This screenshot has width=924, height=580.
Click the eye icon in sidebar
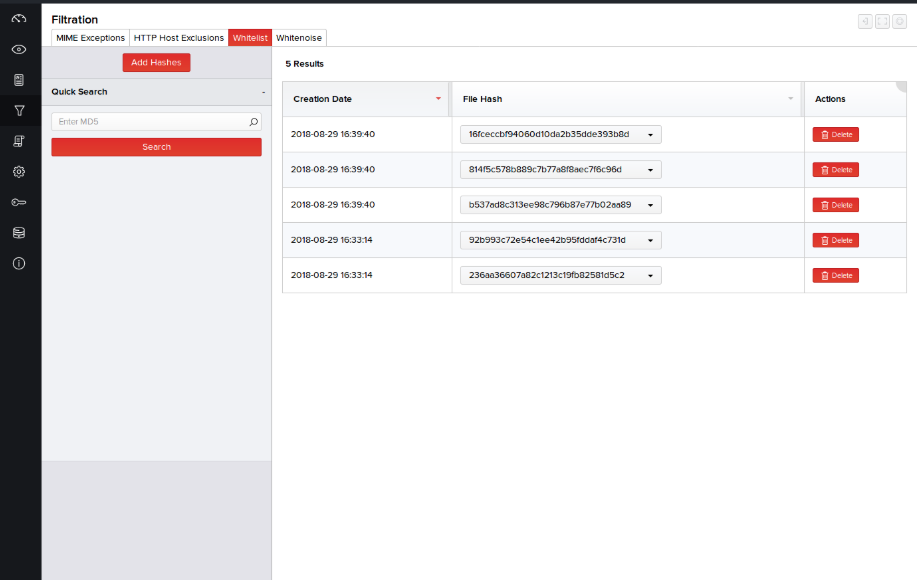click(x=19, y=49)
